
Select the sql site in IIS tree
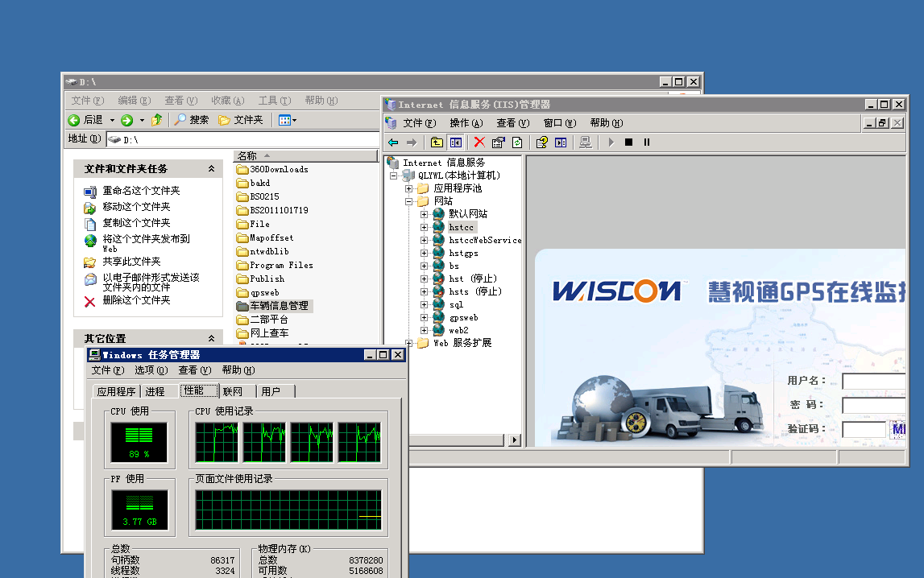tap(456, 305)
